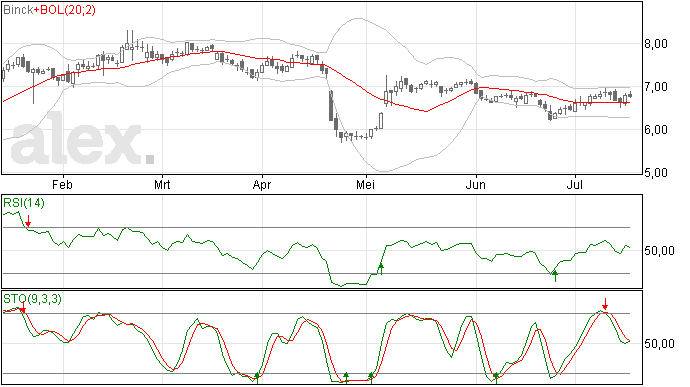Click the 50,00 value on STO panel
This screenshot has width=690, height=387.
(659, 344)
